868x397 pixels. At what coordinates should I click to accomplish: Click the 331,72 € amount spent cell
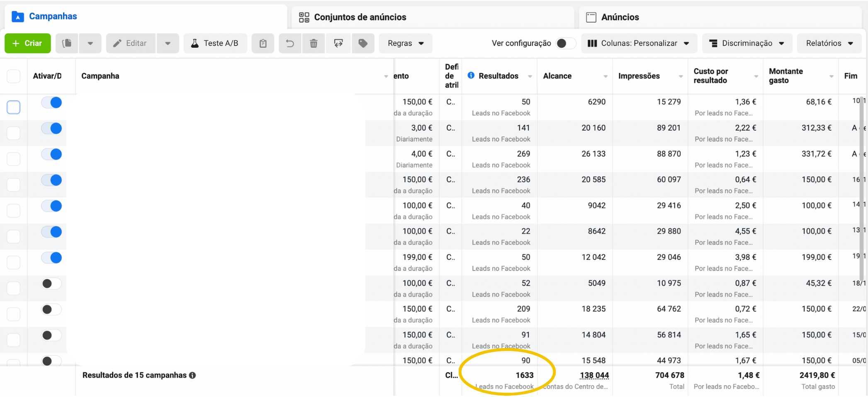817,153
